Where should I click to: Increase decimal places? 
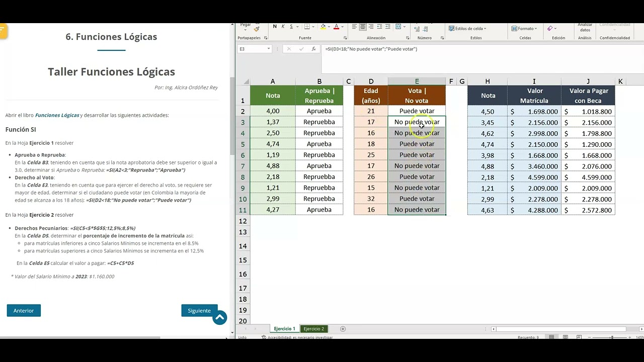click(x=417, y=29)
